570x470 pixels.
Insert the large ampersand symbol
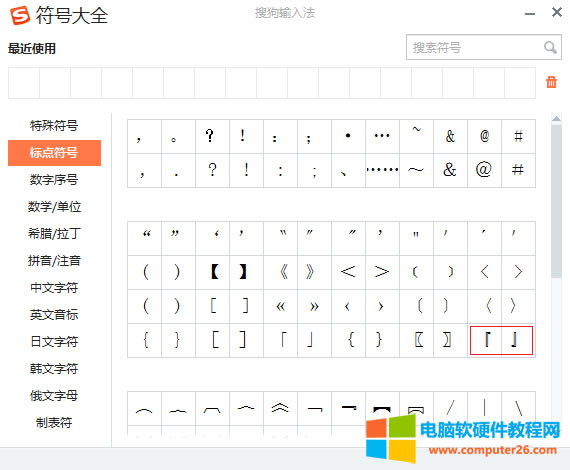pyautogui.click(x=450, y=170)
